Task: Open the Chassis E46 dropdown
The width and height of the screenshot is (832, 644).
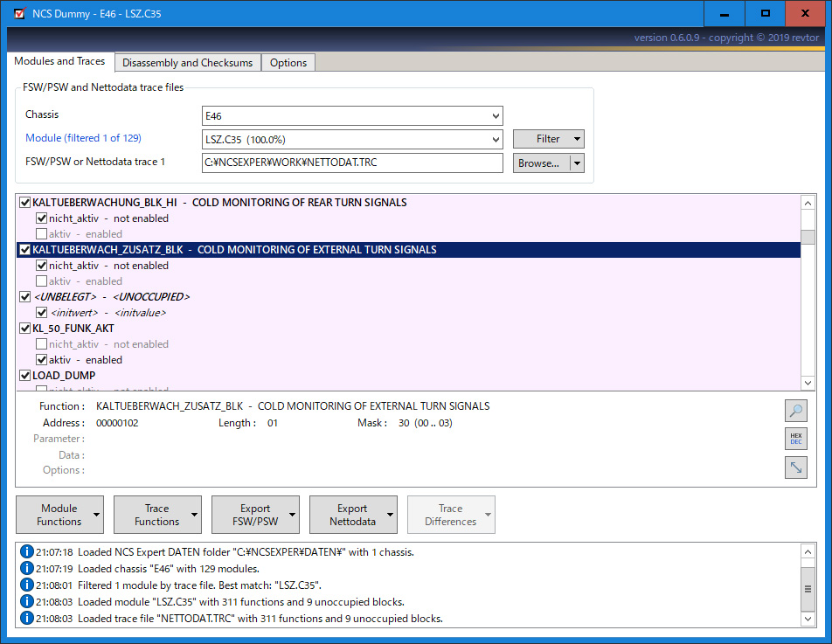Action: pyautogui.click(x=496, y=115)
